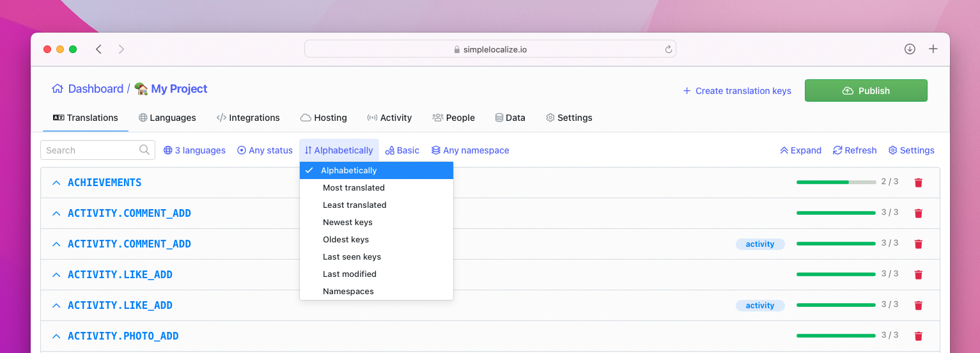The height and width of the screenshot is (353, 980).
Task: Open the People tab
Action: 453,118
